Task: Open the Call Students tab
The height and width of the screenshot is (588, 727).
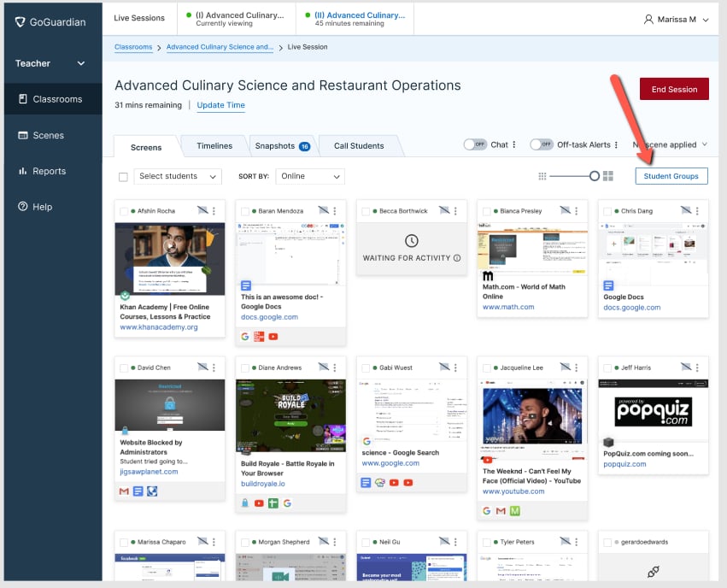Action: (359, 145)
